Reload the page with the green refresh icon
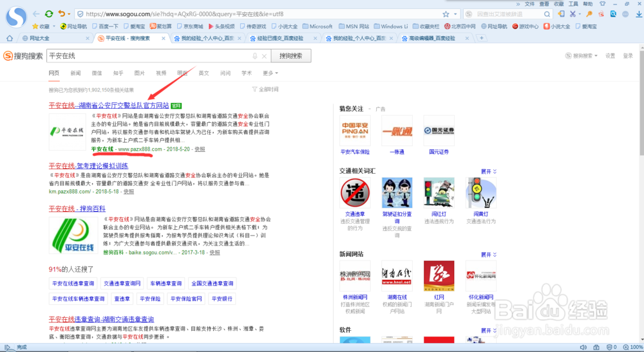644x352 pixels. coord(49,14)
